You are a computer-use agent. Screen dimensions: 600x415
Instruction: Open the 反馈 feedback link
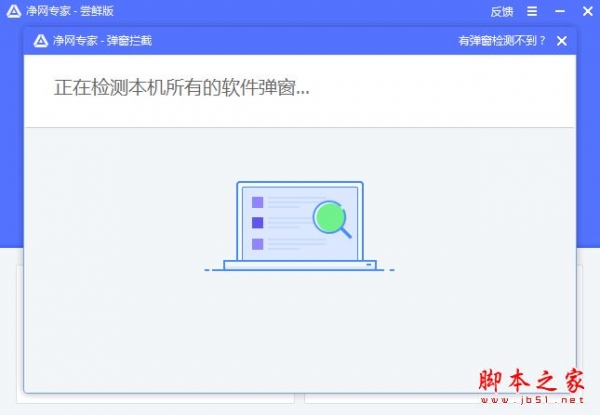pos(502,11)
